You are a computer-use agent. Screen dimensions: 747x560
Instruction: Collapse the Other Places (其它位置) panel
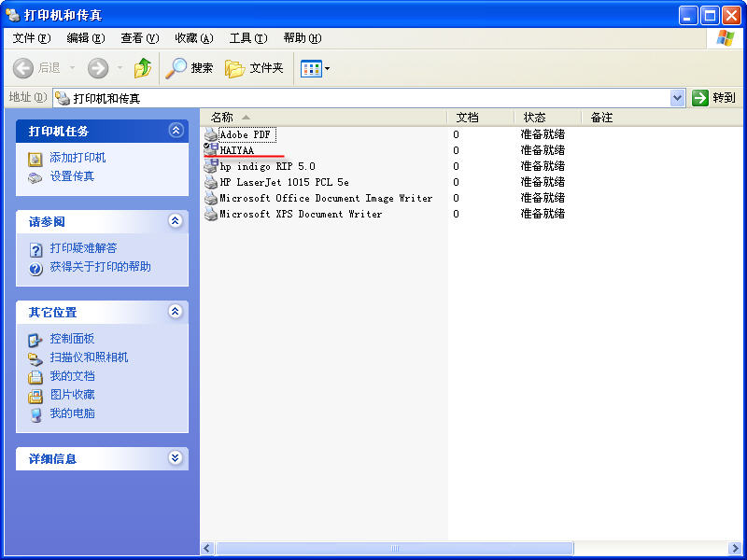[x=176, y=312]
